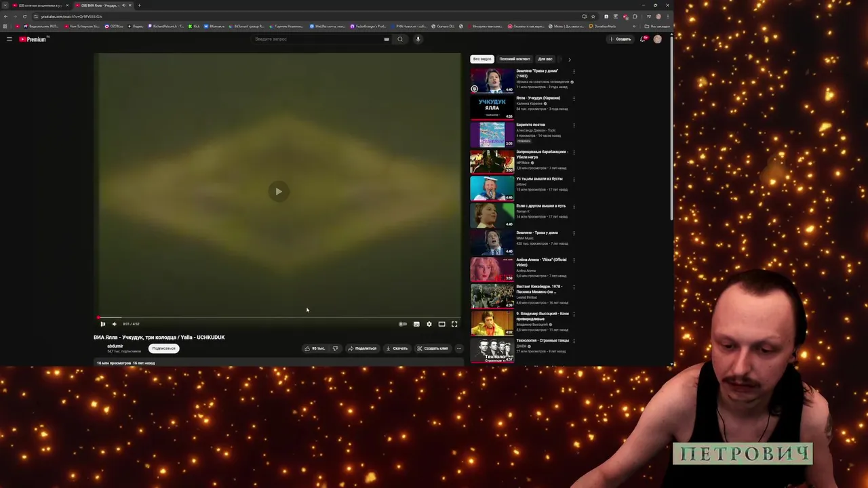Start voice search with the microphone icon
Viewport: 868px width, 488px height.
(418, 39)
